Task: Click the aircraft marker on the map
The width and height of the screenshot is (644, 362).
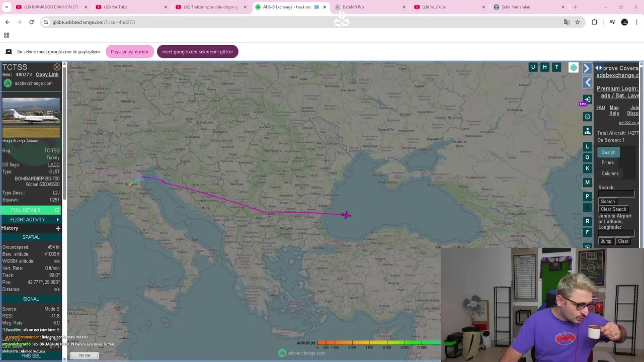Action: point(346,215)
